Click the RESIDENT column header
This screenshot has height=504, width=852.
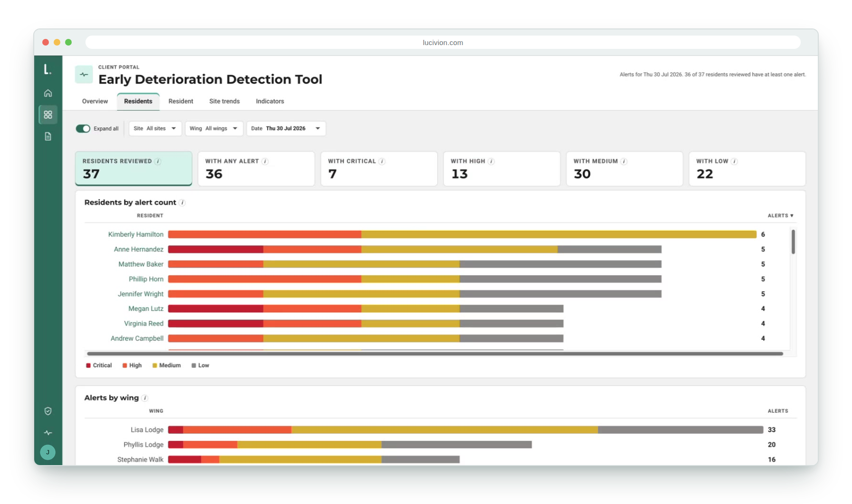pos(150,215)
